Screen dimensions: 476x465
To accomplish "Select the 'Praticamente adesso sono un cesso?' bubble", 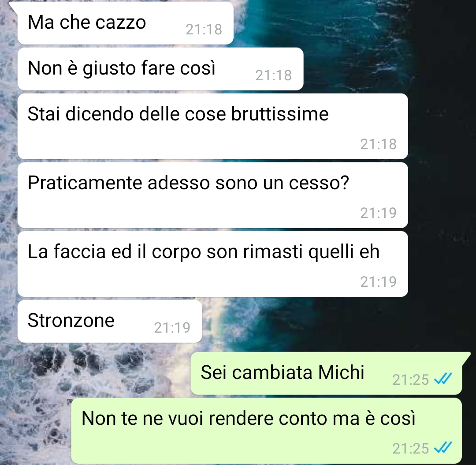I will (x=212, y=195).
